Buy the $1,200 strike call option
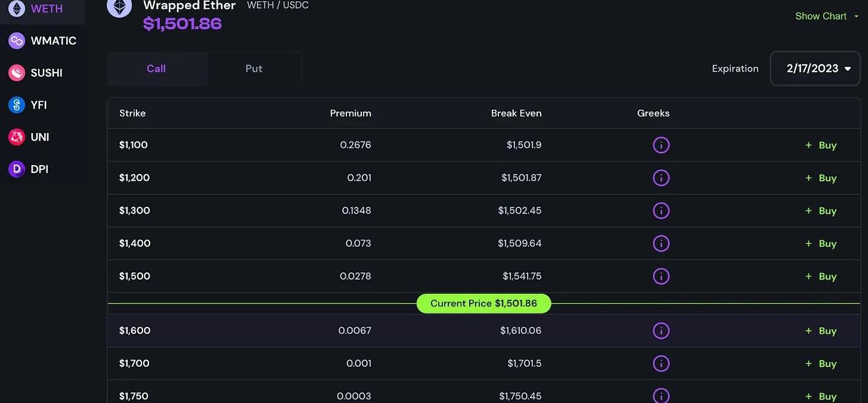Viewport: 868px width, 403px height. [x=821, y=178]
